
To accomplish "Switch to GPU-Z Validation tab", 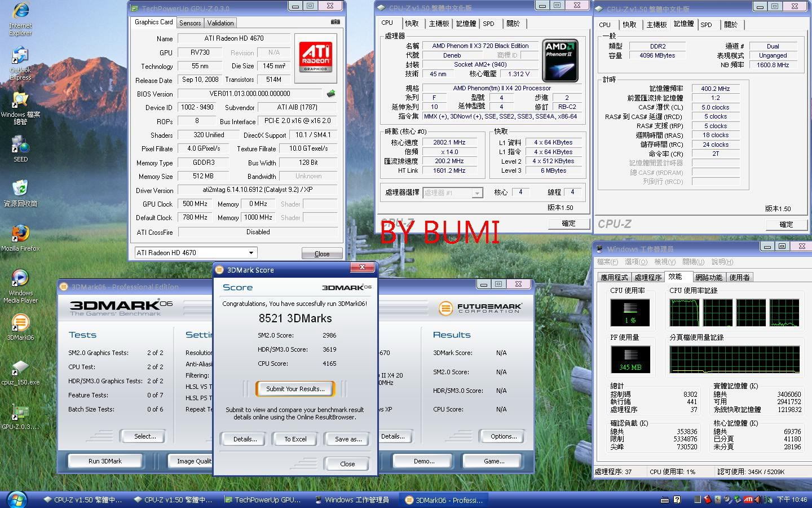I will (x=220, y=23).
